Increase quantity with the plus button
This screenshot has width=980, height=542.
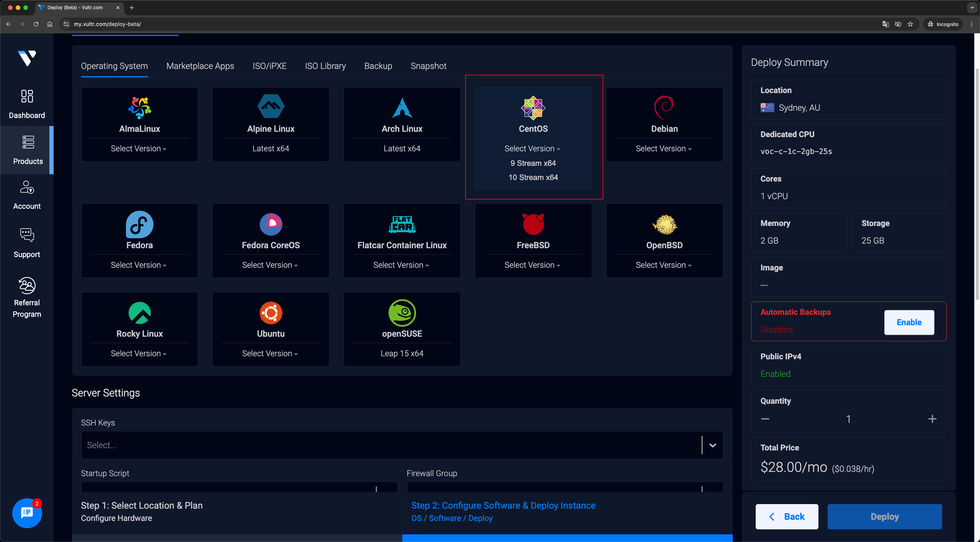point(932,419)
